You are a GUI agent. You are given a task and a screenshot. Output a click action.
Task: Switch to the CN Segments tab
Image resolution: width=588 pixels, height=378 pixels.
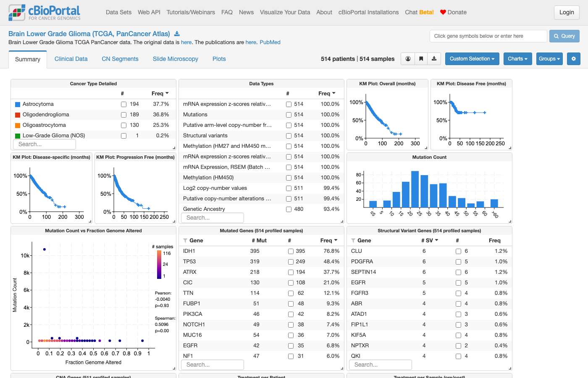[120, 59]
